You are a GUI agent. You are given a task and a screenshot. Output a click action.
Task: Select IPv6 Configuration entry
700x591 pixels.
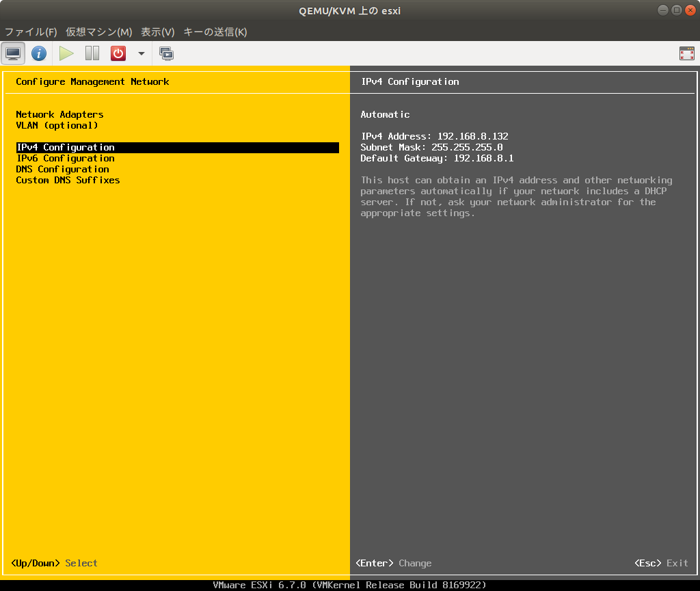(x=65, y=158)
